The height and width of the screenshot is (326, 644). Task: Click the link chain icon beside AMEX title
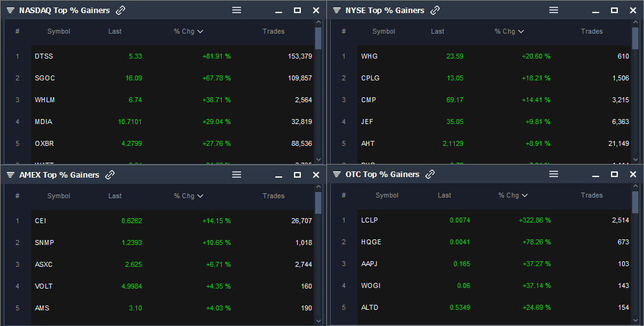(x=110, y=175)
